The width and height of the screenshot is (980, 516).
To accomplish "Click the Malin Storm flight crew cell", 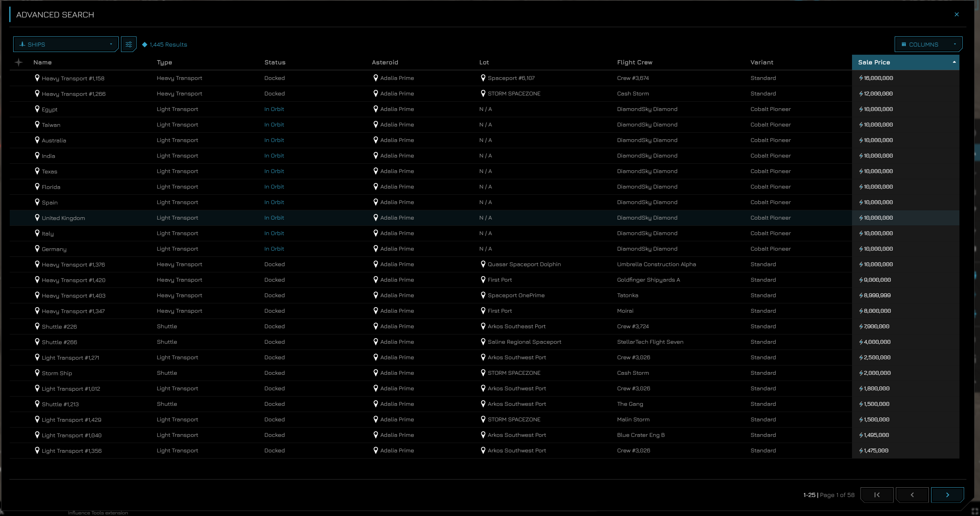I will (633, 419).
